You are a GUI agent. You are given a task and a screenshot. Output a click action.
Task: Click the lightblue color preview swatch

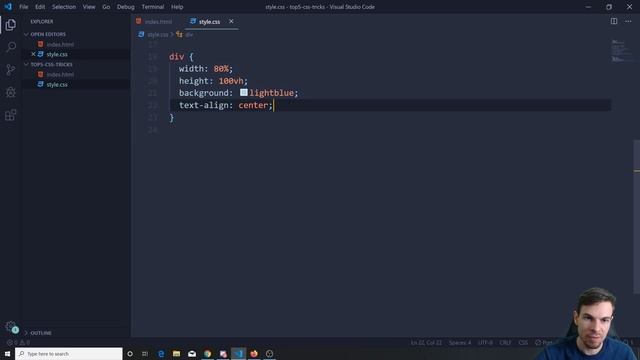pos(244,93)
